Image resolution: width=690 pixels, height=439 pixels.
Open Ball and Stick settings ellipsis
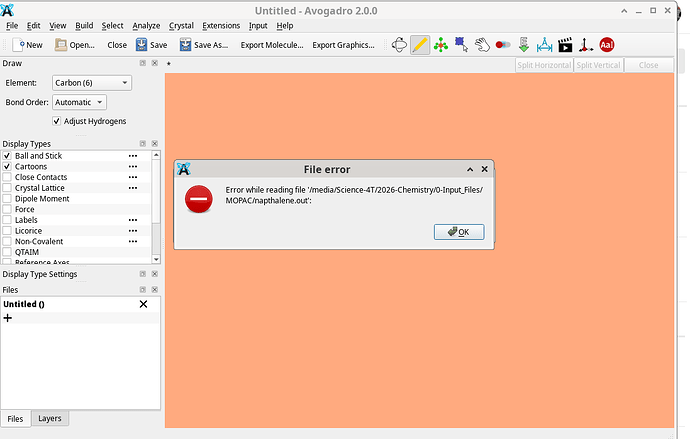click(133, 156)
